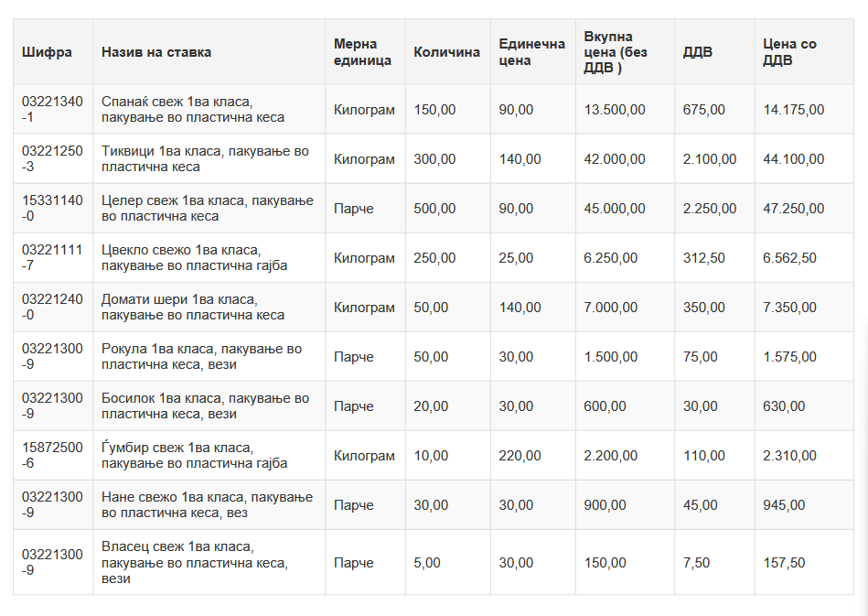This screenshot has height=616, width=868.
Task: Click the Единечна цена column header
Action: coord(531,52)
